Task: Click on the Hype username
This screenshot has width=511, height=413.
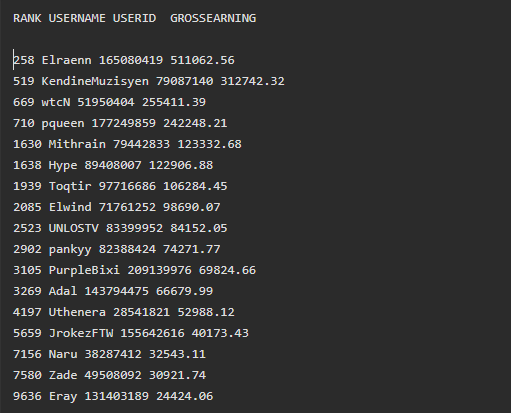Action: [63, 165]
